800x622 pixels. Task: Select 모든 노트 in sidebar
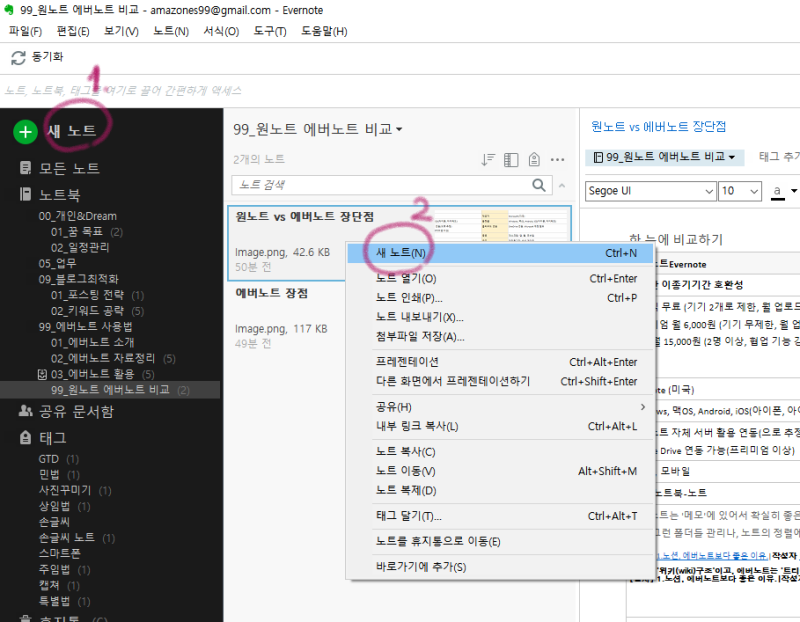pyautogui.click(x=69, y=168)
